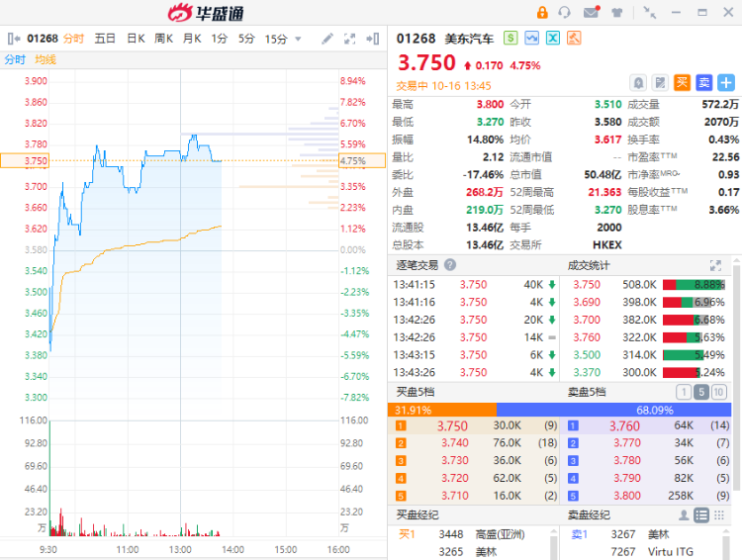Screen dimensions: 742x560
Task: Click the teal X badge icon
Action: pos(553,38)
